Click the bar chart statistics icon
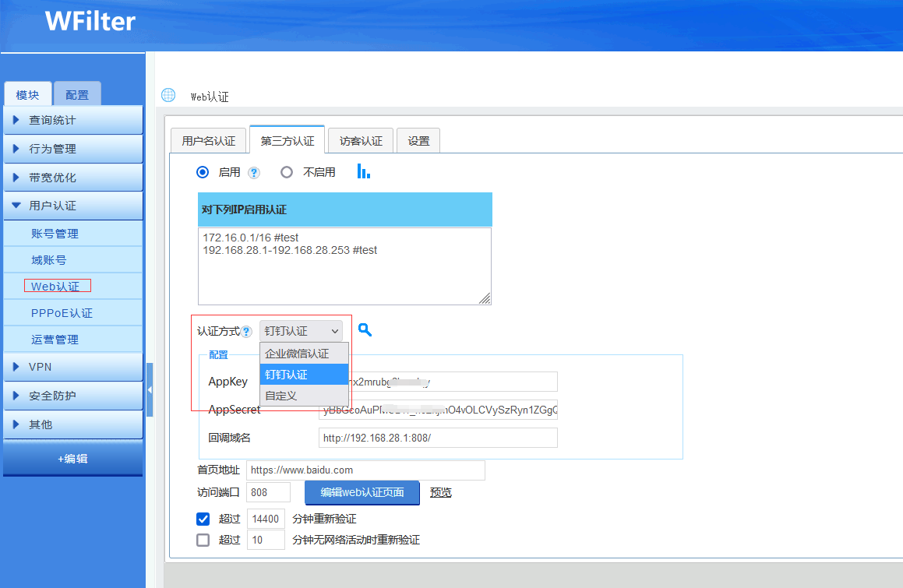Image resolution: width=903 pixels, height=588 pixels. click(364, 172)
